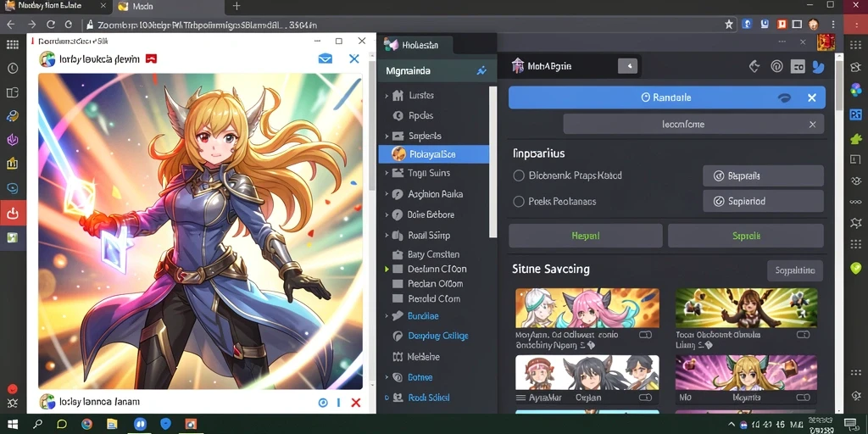Select the Dicnemk Praps Katod radio option
This screenshot has height=434, width=868.
(519, 175)
